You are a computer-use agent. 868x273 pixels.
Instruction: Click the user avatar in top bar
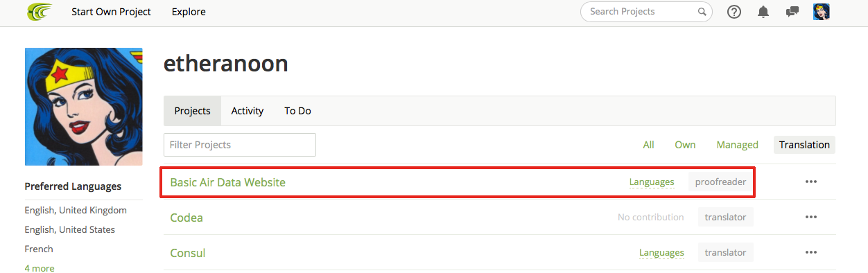coord(822,11)
